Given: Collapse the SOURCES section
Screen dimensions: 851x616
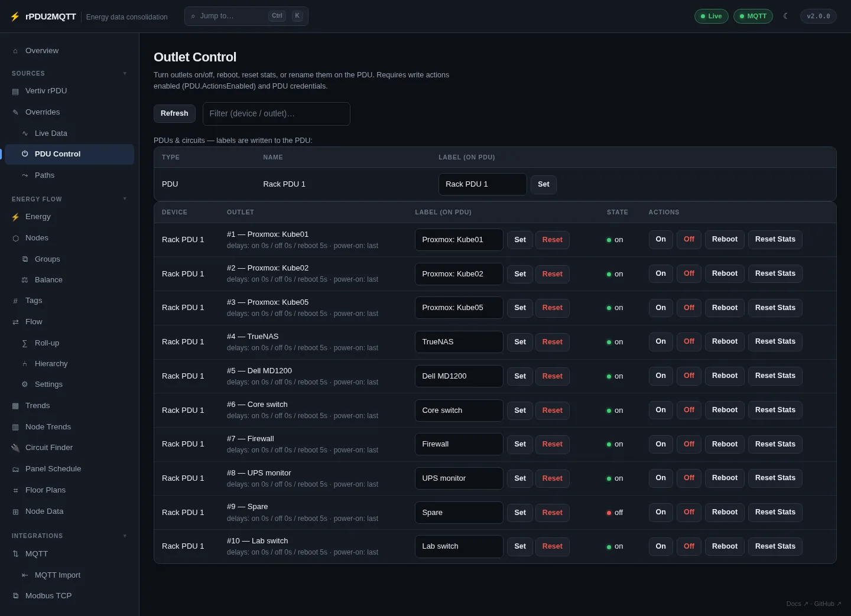Looking at the screenshot, I should click(125, 73).
